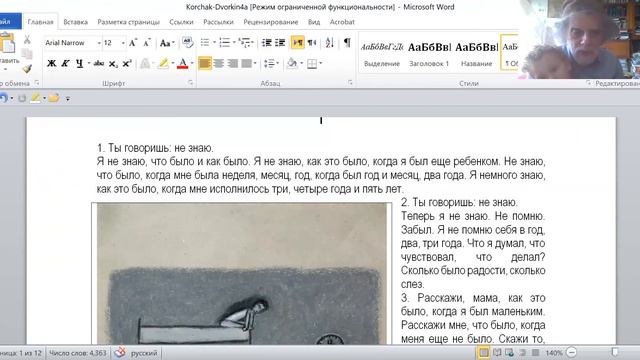The image size is (640, 360).
Task: Click the bulleted list icon
Action: pos(205,42)
